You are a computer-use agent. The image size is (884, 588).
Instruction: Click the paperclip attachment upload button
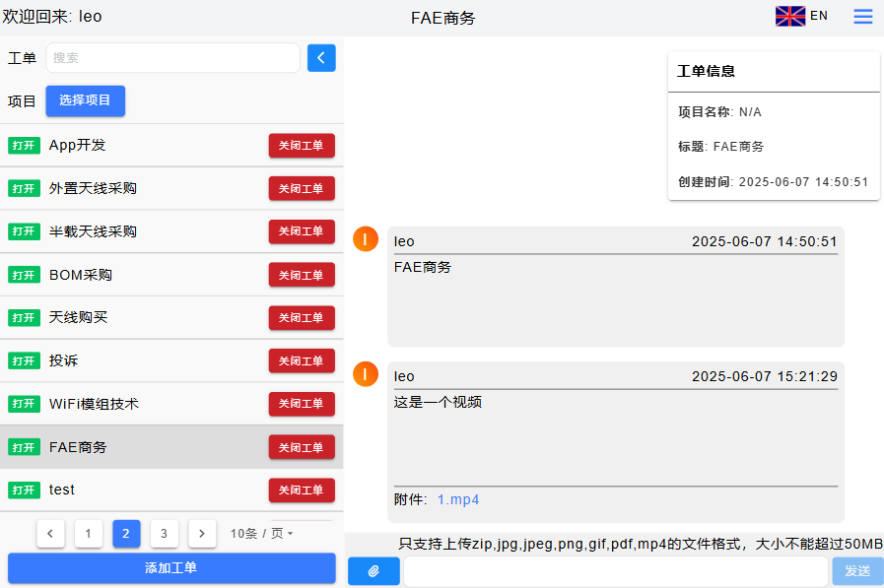[374, 571]
